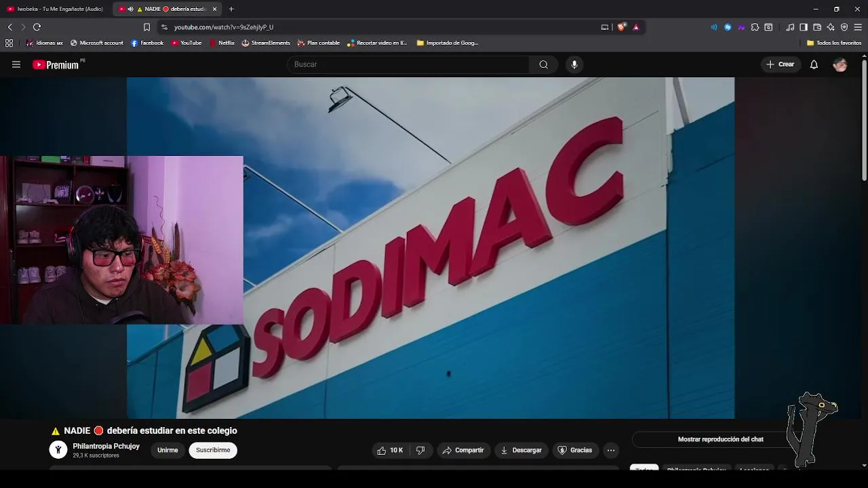Open more actions three-dot menu
The height and width of the screenshot is (488, 868).
(611, 450)
